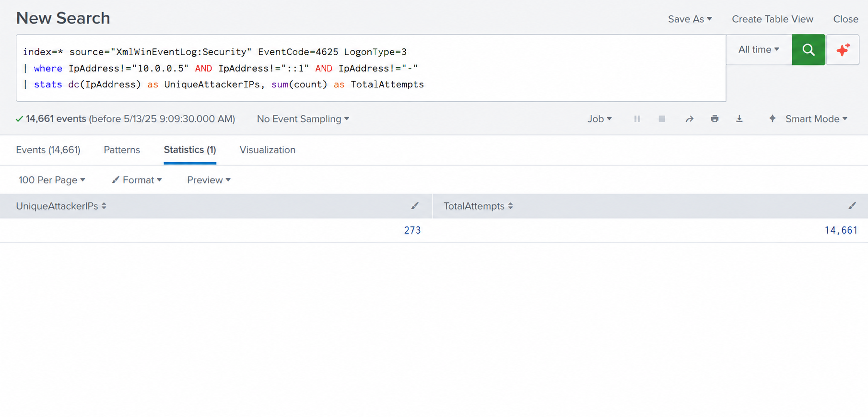This screenshot has height=417, width=868.
Task: Open the Save As dropdown
Action: coord(690,19)
